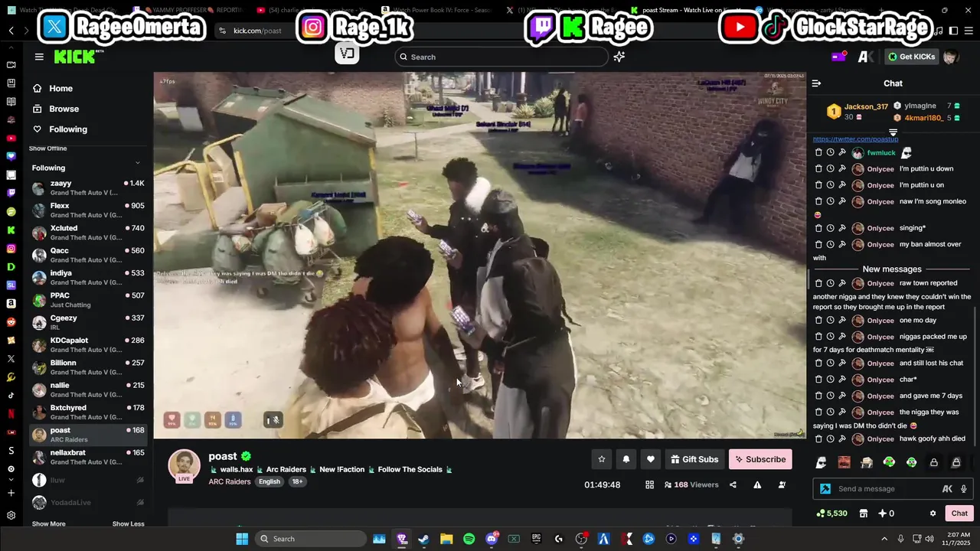The image size is (980, 551).
Task: Click Show More in sidebar
Action: 48,524
